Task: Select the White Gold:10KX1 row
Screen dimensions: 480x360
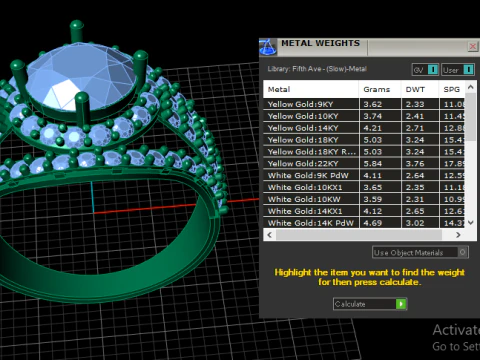Action: coord(364,187)
